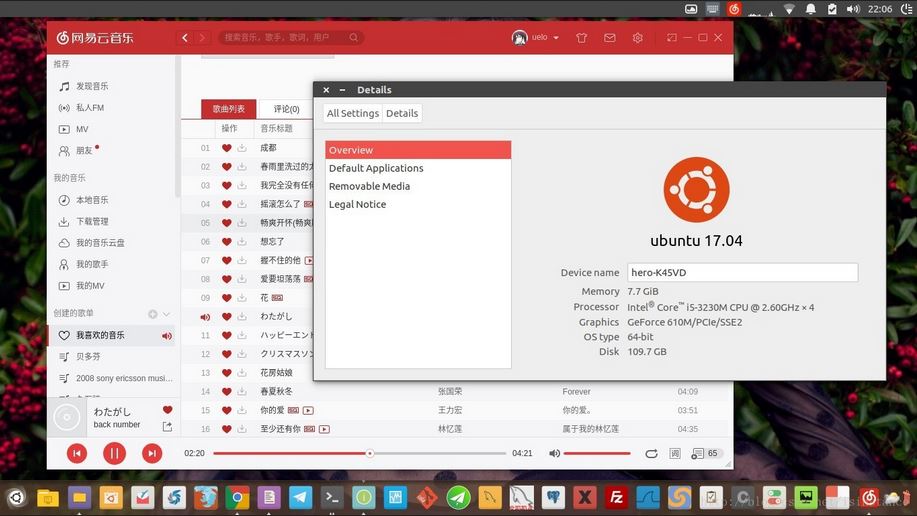Select the song 春夏秋冬 row
Image resolution: width=917 pixels, height=516 pixels.
click(457, 391)
